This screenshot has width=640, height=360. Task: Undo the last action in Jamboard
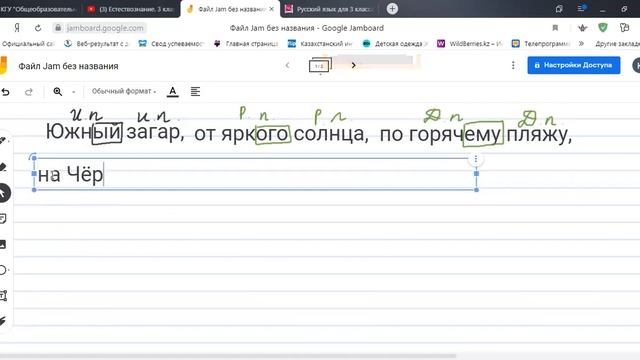(x=5, y=92)
